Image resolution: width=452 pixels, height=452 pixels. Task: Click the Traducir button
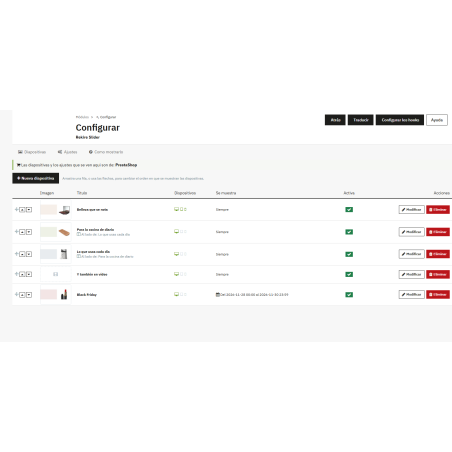[x=361, y=120]
